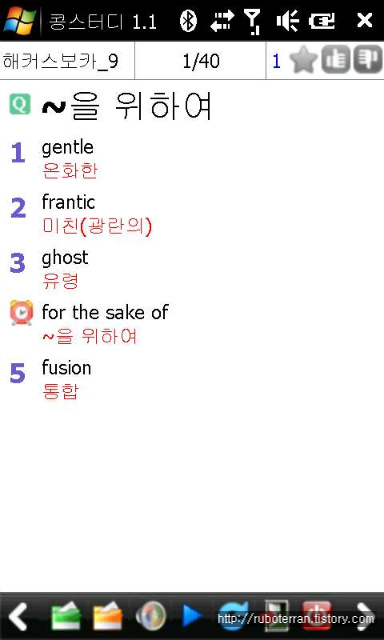Open the orange folder icon
The image size is (384, 640).
coord(108,616)
